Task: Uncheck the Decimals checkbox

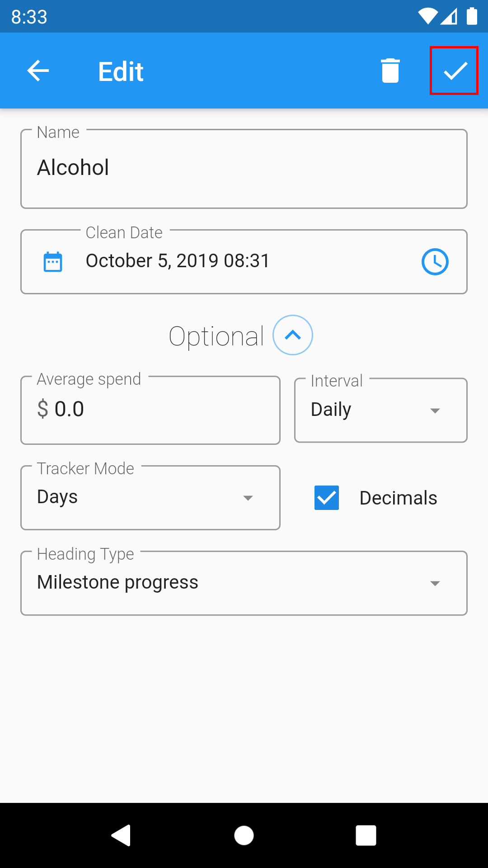Action: (x=327, y=498)
